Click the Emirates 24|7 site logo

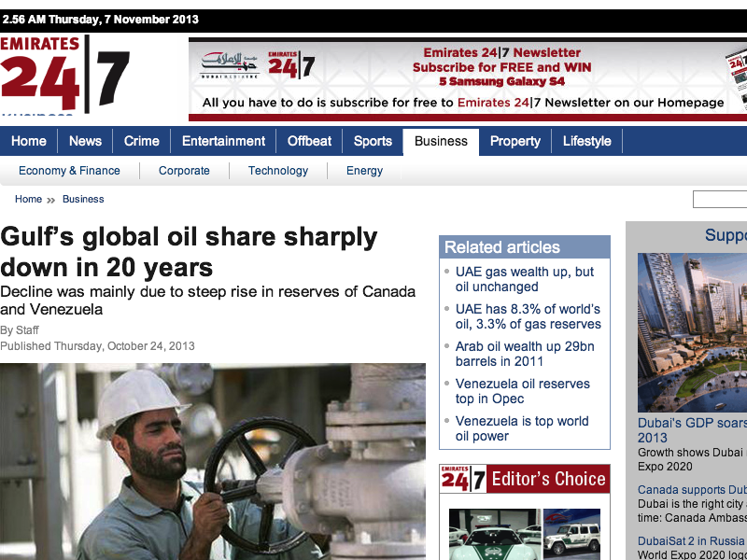point(63,75)
